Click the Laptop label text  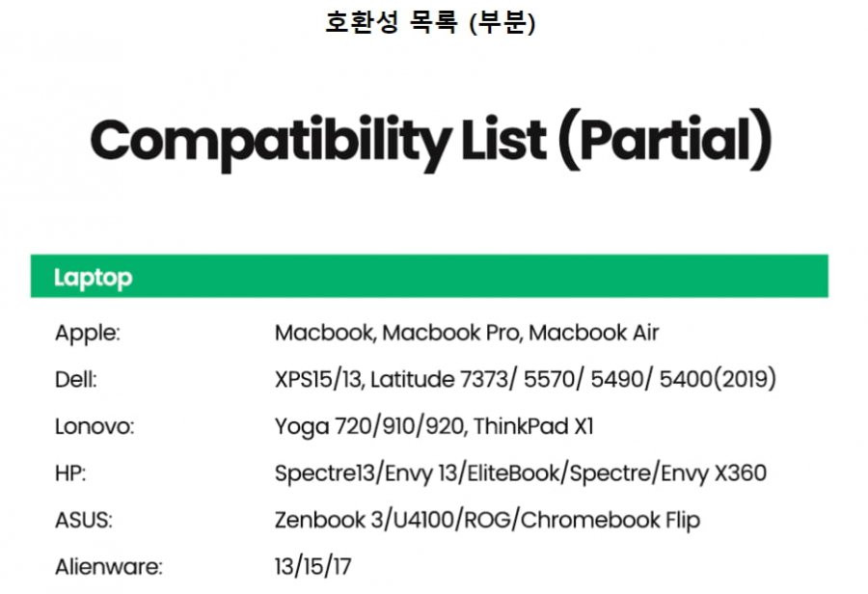(x=93, y=278)
